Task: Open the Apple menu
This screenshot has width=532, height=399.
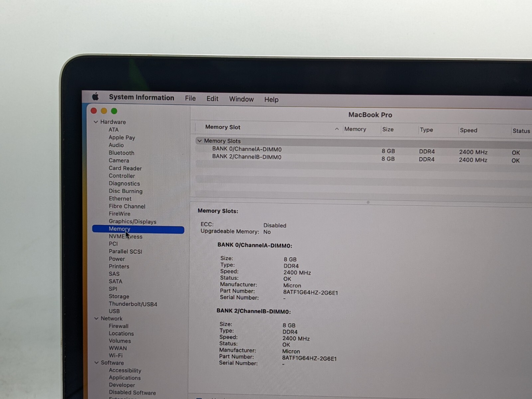Action: point(95,97)
